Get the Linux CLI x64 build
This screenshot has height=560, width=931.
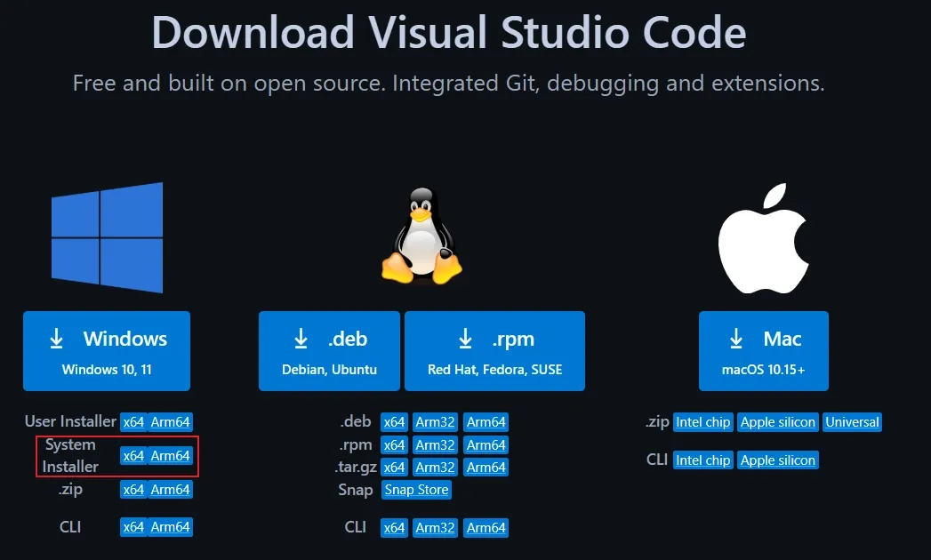click(x=394, y=527)
